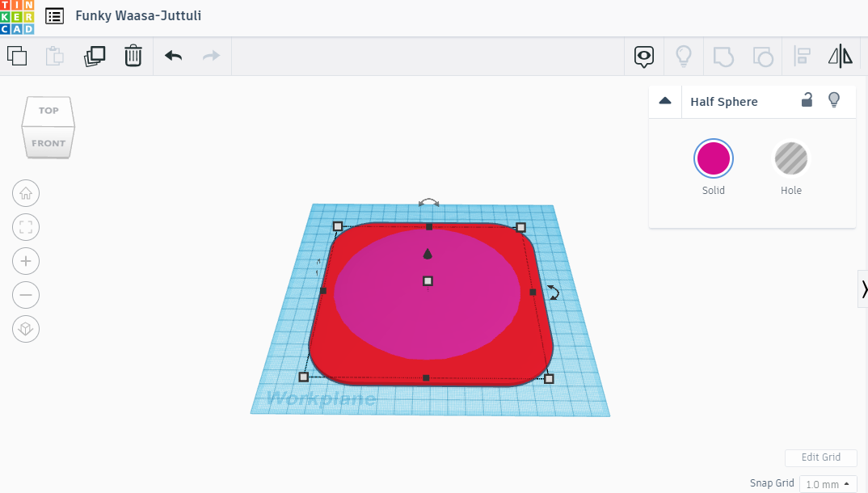Open the design list menu icon
The image size is (868, 493).
(54, 16)
